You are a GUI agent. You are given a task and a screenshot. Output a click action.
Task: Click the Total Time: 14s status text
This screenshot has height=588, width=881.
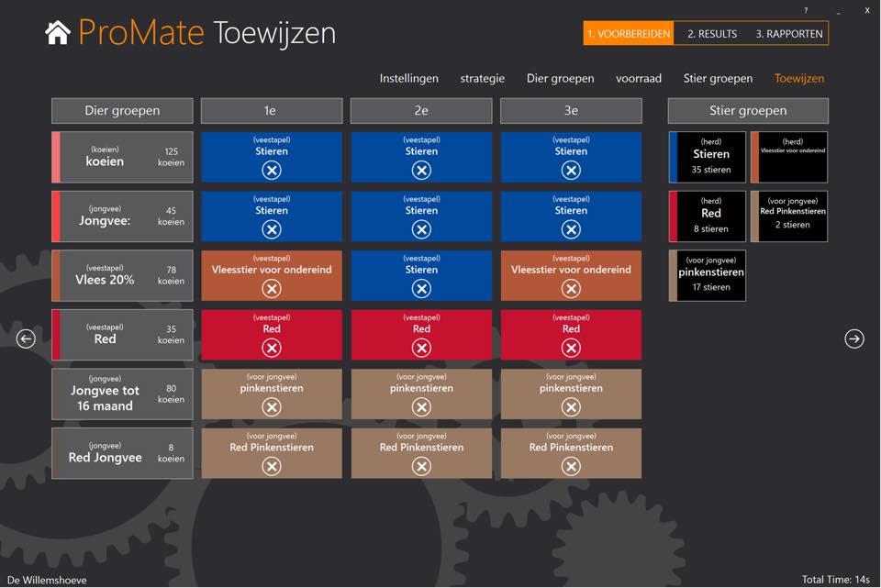click(835, 579)
